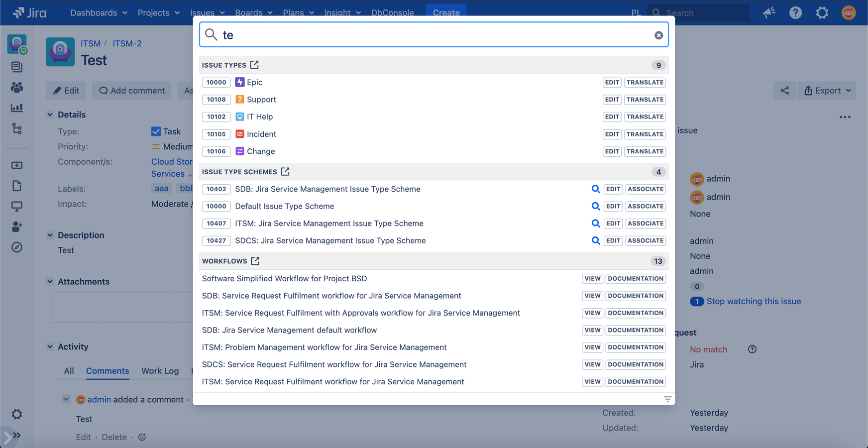Open the feedback megaphone notifications
The width and height of the screenshot is (868, 448).
coord(769,12)
